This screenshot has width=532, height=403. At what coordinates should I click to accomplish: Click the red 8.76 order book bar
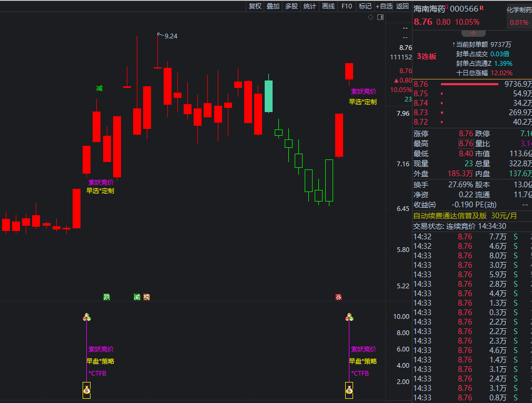click(x=469, y=84)
